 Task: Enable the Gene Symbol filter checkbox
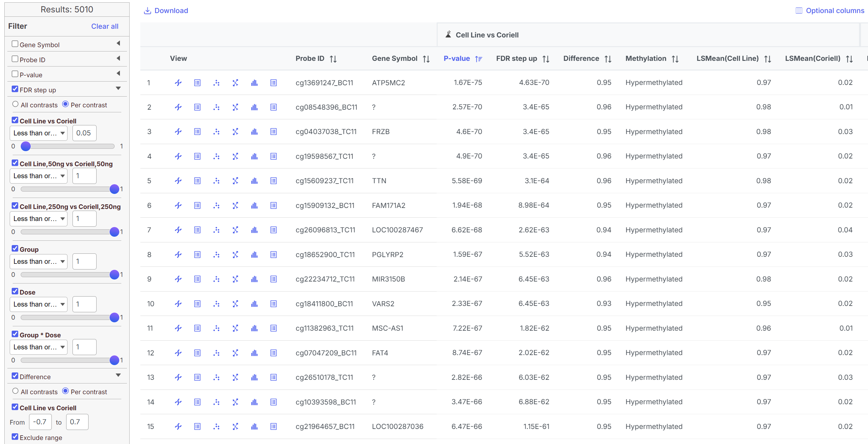point(15,44)
